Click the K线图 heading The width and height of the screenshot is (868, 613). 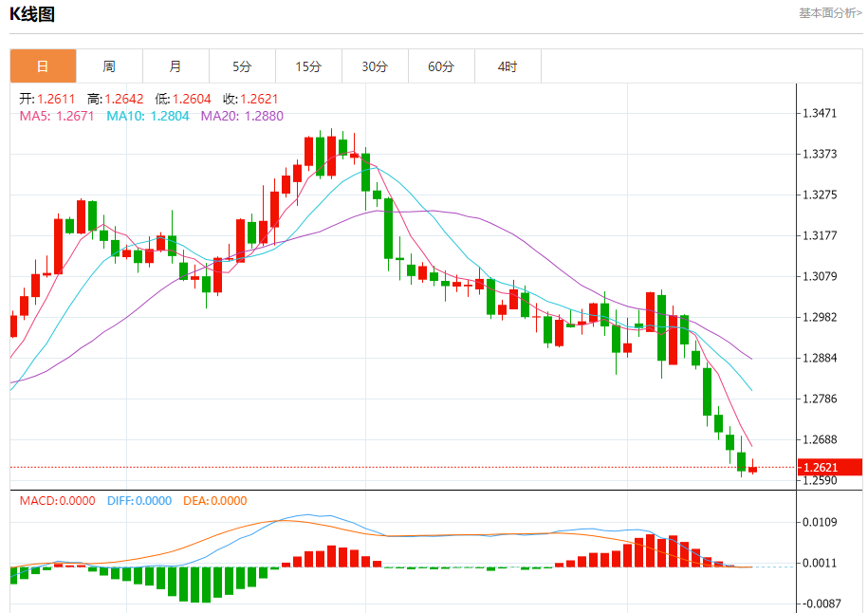pos(32,14)
